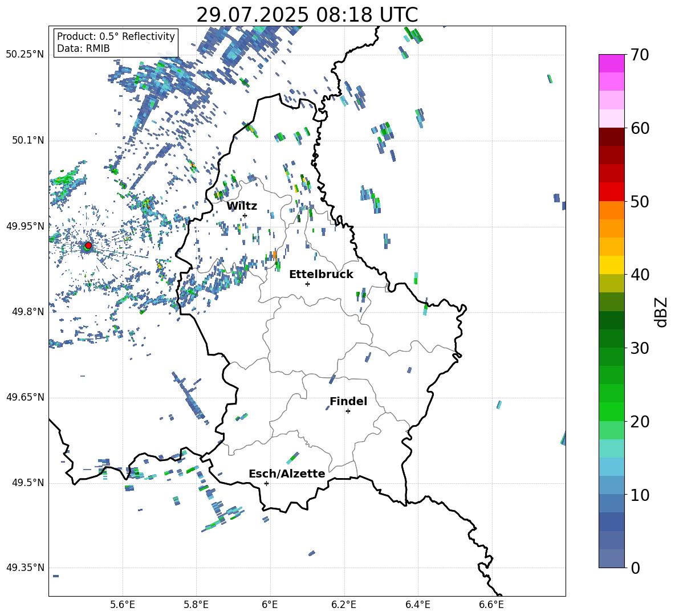Viewport: 675px width, 616px height.
Task: Click the Ettelbruck city label
Action: point(321,275)
